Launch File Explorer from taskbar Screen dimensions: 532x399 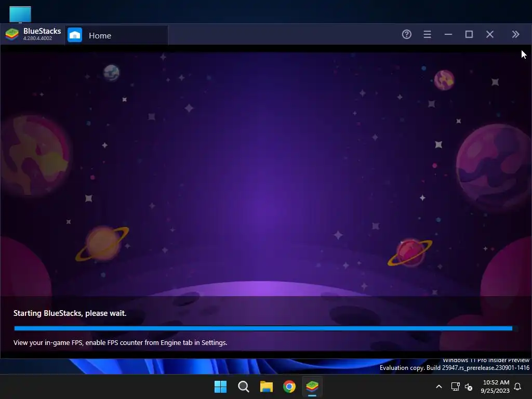pos(267,387)
